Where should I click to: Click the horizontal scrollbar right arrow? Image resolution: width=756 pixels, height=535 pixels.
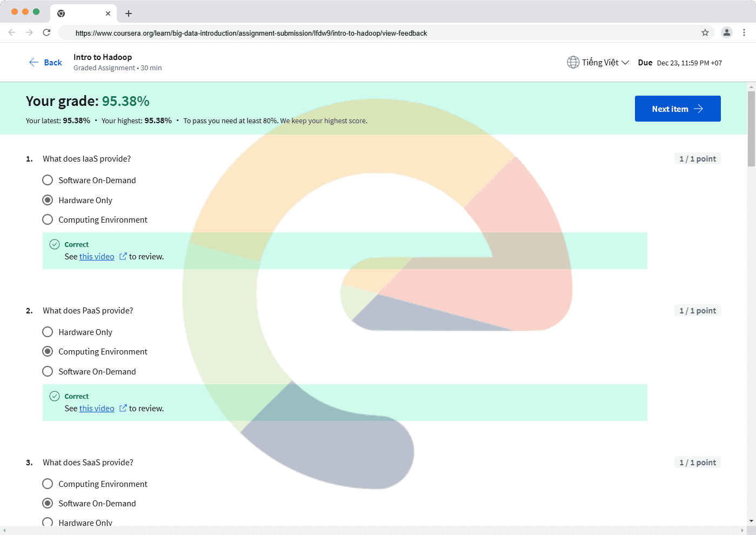pyautogui.click(x=743, y=531)
